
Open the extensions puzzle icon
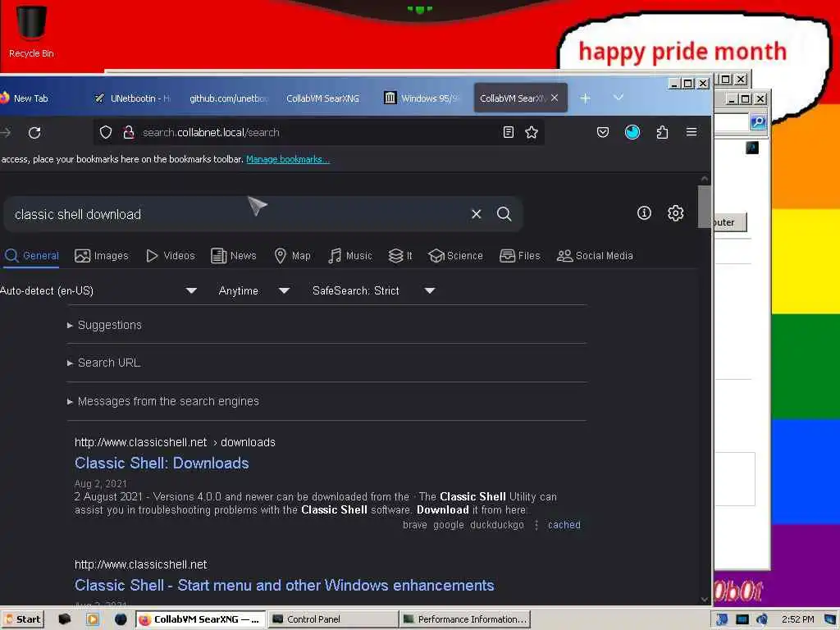tap(662, 132)
